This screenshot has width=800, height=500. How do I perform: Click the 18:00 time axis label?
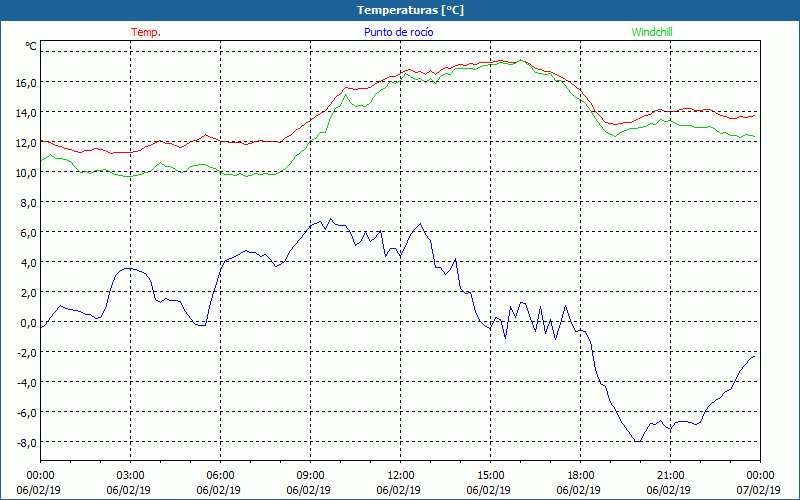pyautogui.click(x=581, y=476)
